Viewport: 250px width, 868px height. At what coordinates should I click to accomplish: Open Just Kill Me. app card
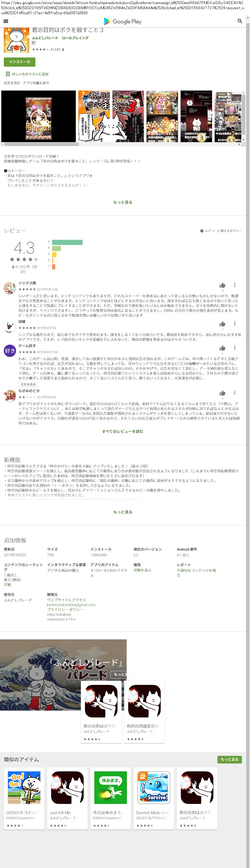[x=67, y=798]
